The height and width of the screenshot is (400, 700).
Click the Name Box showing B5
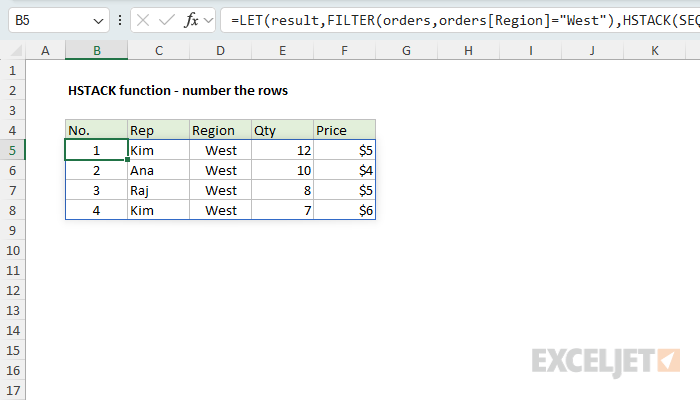(59, 20)
